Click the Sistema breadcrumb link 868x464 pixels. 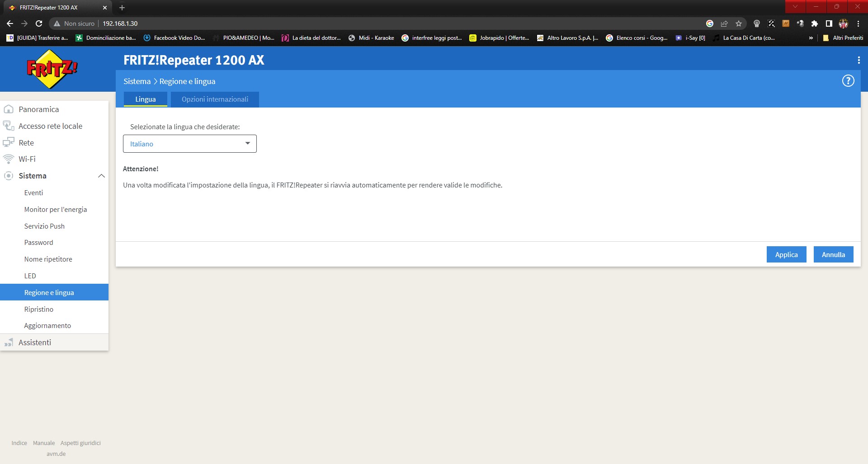(x=137, y=81)
